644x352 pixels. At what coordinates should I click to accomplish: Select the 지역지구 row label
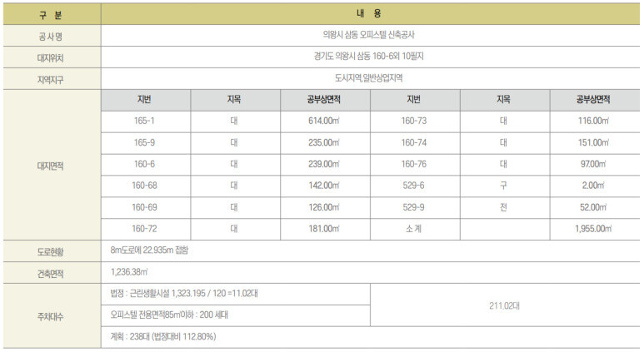(51, 80)
